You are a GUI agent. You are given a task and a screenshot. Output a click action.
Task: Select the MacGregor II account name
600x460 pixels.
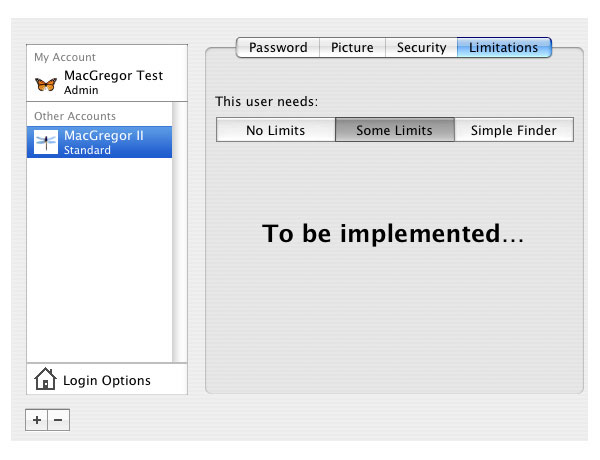click(104, 136)
